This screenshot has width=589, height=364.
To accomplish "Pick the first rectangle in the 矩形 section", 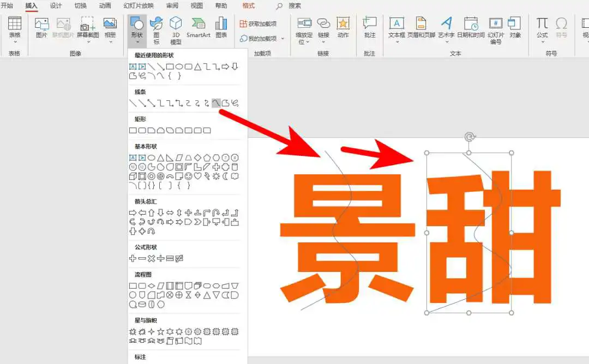I will (133, 130).
